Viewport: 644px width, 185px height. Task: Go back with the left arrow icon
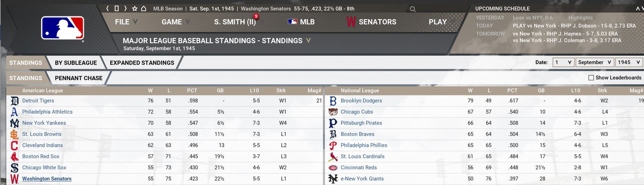click(108, 9)
